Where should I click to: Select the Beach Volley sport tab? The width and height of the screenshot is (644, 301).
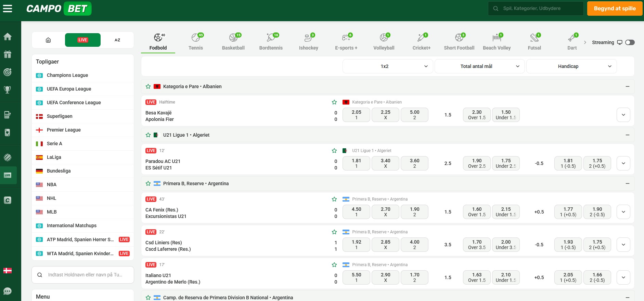(x=497, y=42)
